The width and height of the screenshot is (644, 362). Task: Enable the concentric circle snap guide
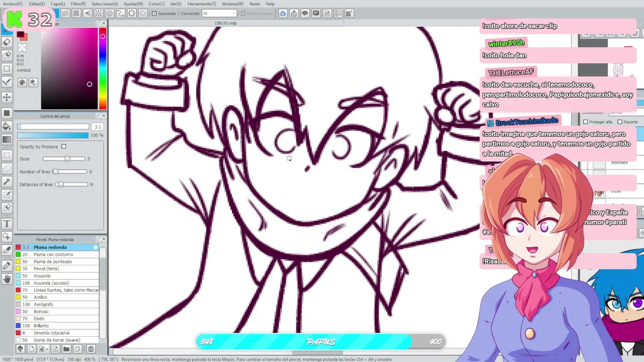point(110,13)
